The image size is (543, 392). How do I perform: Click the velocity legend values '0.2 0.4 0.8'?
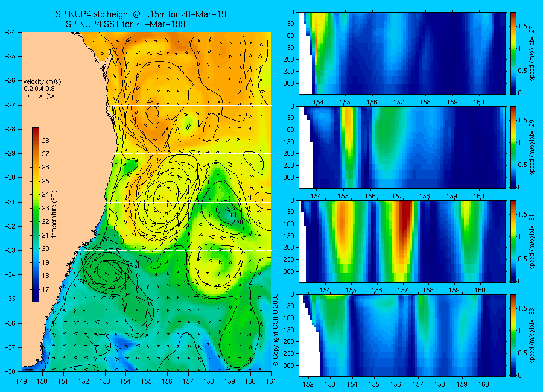[x=39, y=89]
